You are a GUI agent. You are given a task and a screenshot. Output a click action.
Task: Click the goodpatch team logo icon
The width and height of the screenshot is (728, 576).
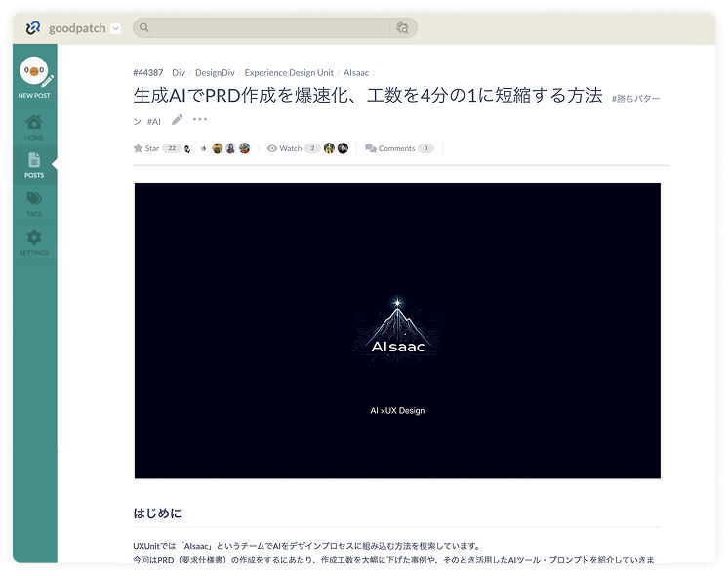[33, 28]
